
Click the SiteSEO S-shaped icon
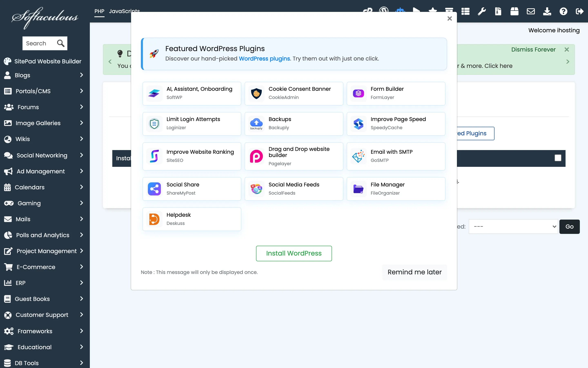point(154,156)
